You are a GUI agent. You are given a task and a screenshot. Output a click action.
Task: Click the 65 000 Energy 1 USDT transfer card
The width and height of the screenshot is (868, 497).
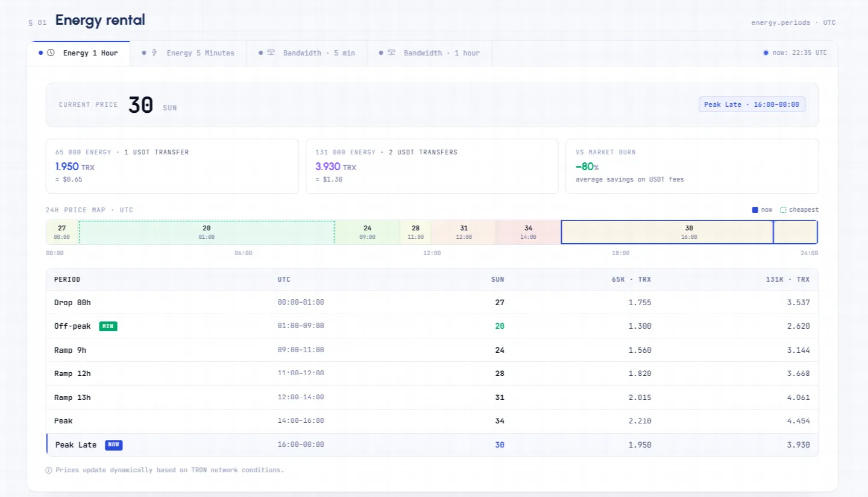(x=172, y=166)
